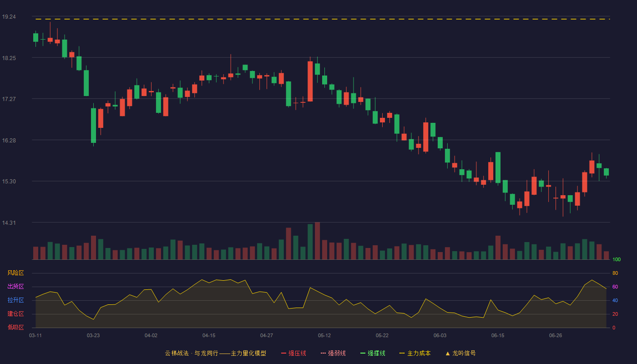This screenshot has width=637, height=364.
Task: Select the 03-23 date label
Action: pyautogui.click(x=93, y=335)
